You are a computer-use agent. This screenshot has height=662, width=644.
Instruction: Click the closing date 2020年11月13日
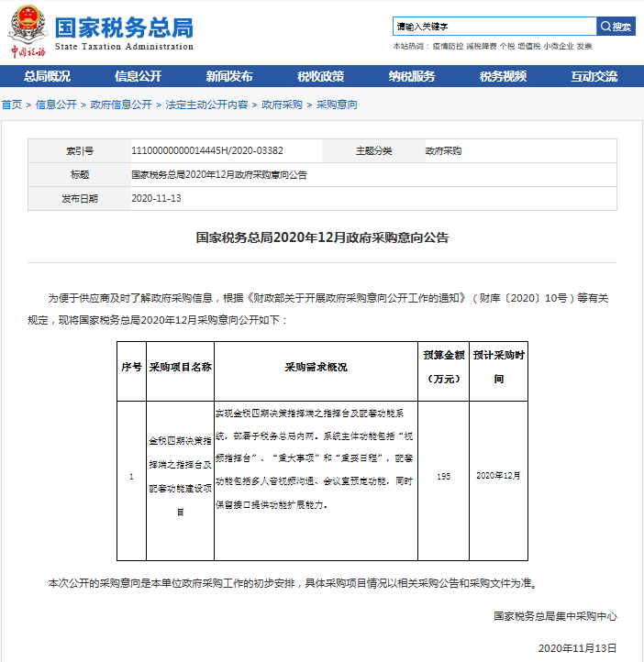coord(577,648)
